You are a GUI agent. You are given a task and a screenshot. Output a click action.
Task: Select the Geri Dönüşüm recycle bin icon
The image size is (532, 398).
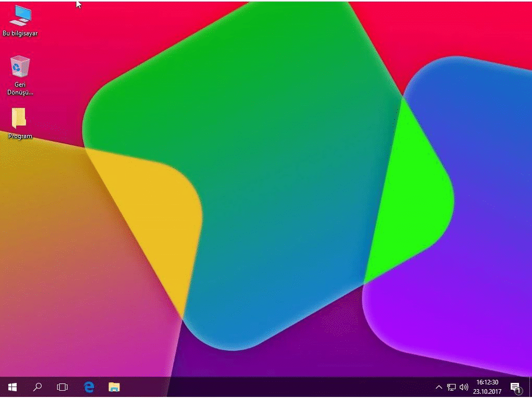point(20,67)
